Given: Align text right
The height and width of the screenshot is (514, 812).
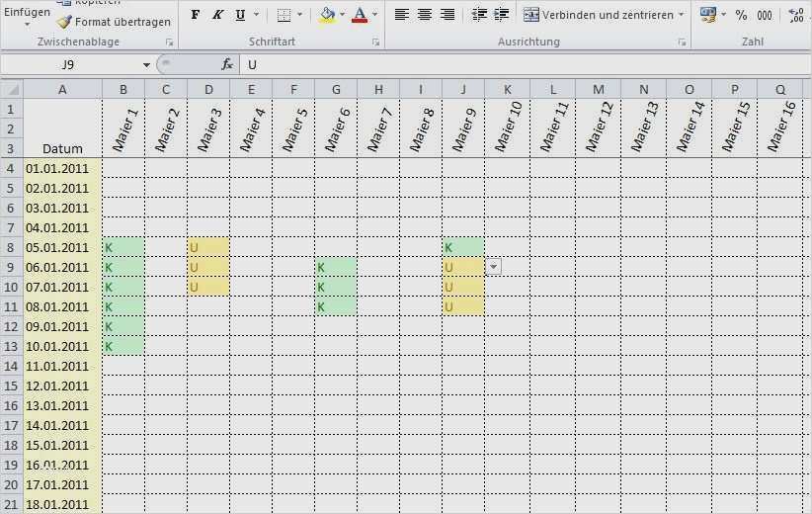Looking at the screenshot, I should click(x=447, y=15).
